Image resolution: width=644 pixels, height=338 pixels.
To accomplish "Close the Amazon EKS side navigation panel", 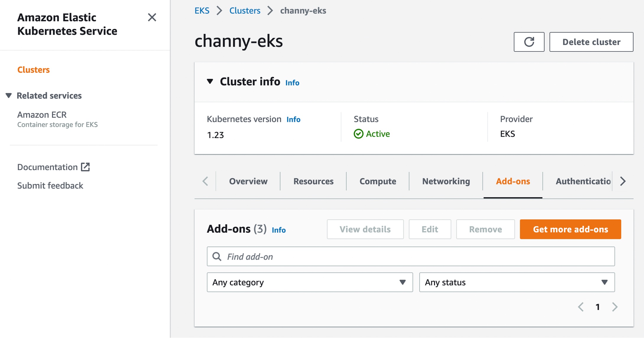I will pyautogui.click(x=152, y=17).
